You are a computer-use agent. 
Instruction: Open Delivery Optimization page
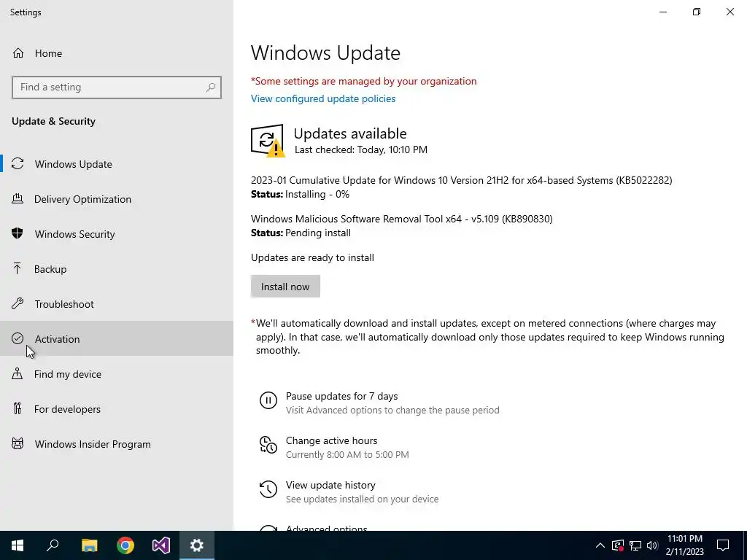pyautogui.click(x=117, y=199)
